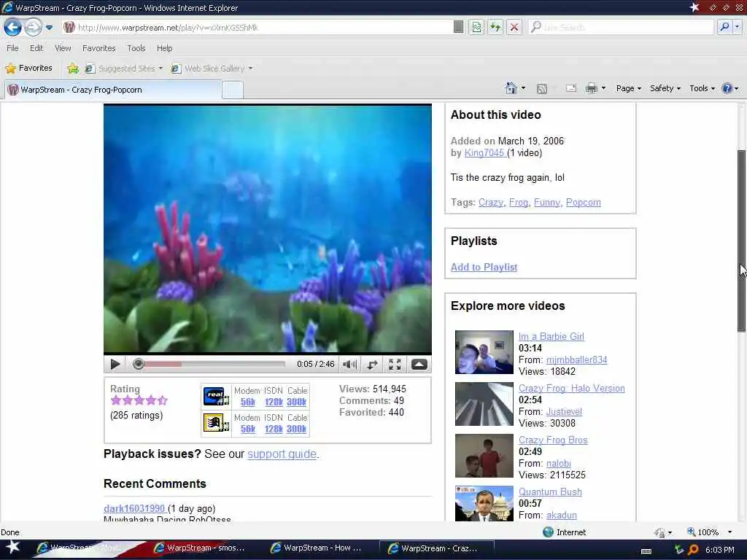Click the player eject/up arrow button
This screenshot has width=747, height=560.
pos(419,365)
